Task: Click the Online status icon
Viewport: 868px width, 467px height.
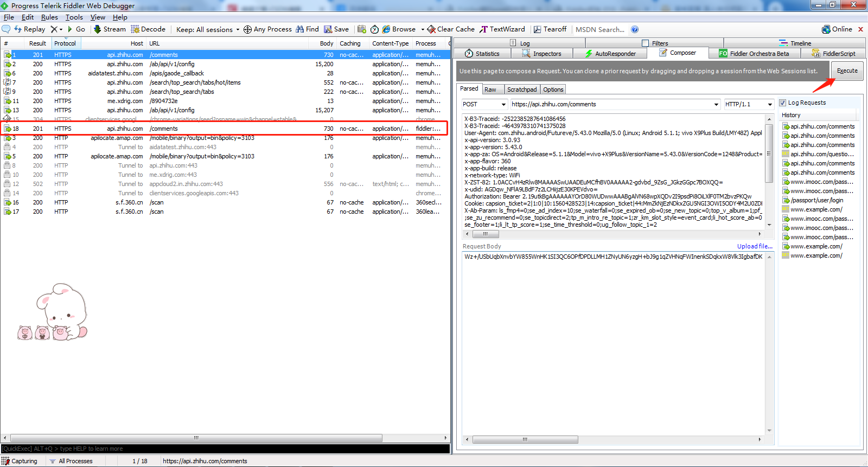Action: [826, 29]
